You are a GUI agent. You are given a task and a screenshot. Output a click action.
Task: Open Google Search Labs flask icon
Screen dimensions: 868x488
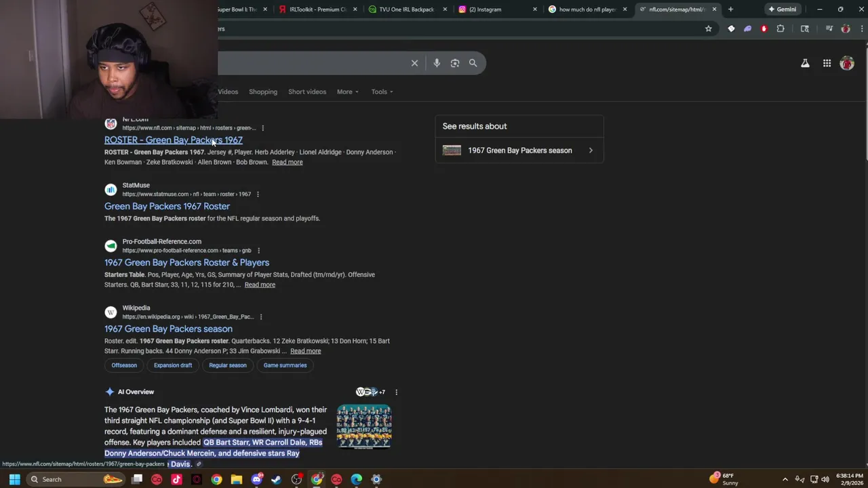coord(805,63)
